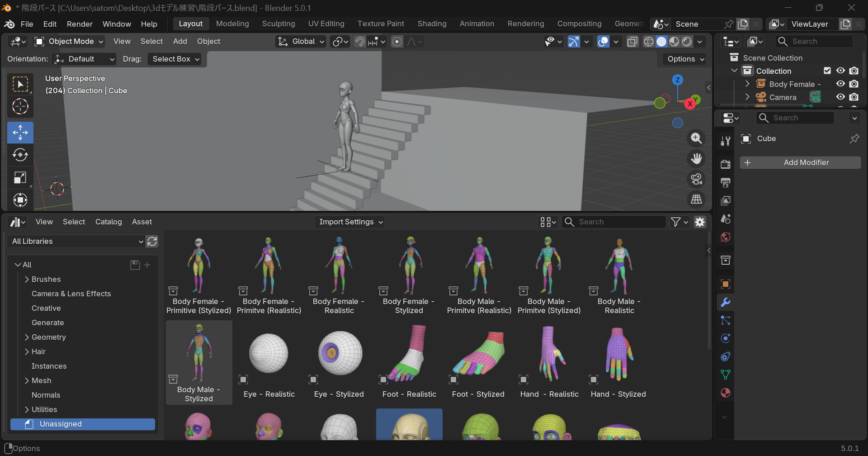
Task: Toggle snapping magnet in viewport header
Action: (x=360, y=42)
